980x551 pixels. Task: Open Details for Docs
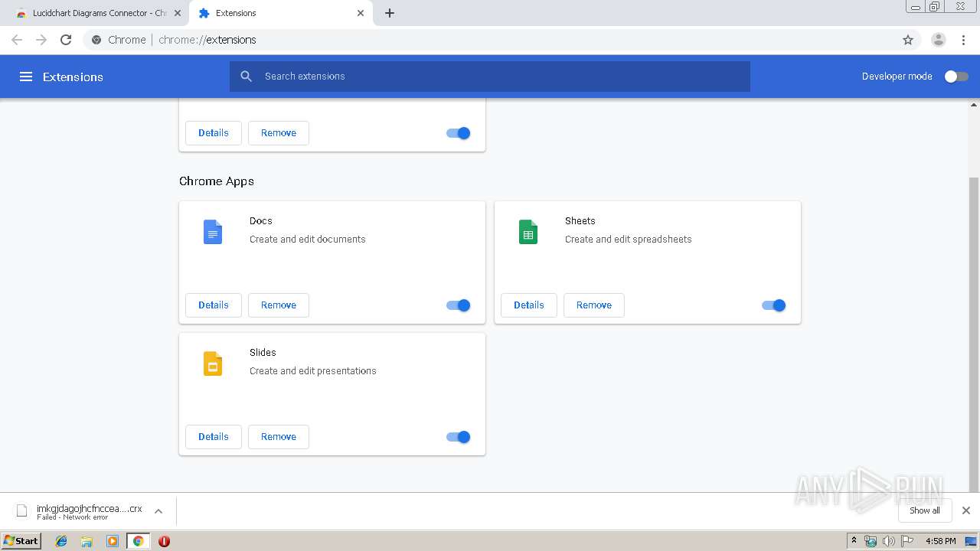(214, 305)
